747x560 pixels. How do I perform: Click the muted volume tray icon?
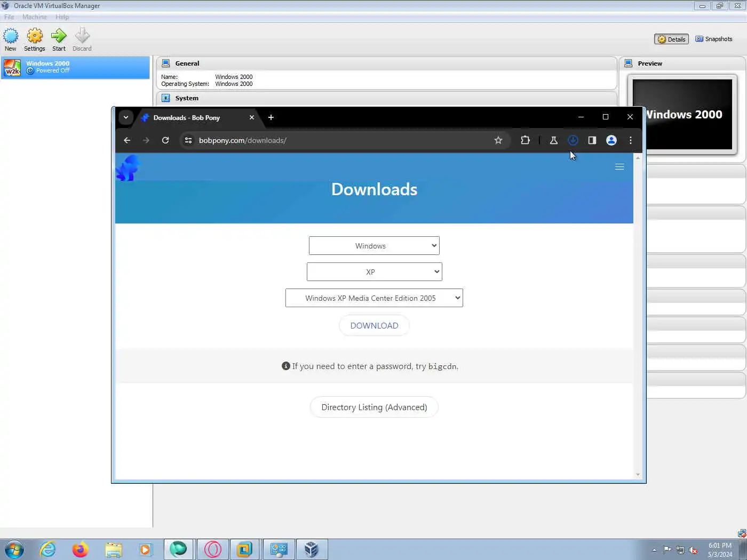pyautogui.click(x=693, y=550)
